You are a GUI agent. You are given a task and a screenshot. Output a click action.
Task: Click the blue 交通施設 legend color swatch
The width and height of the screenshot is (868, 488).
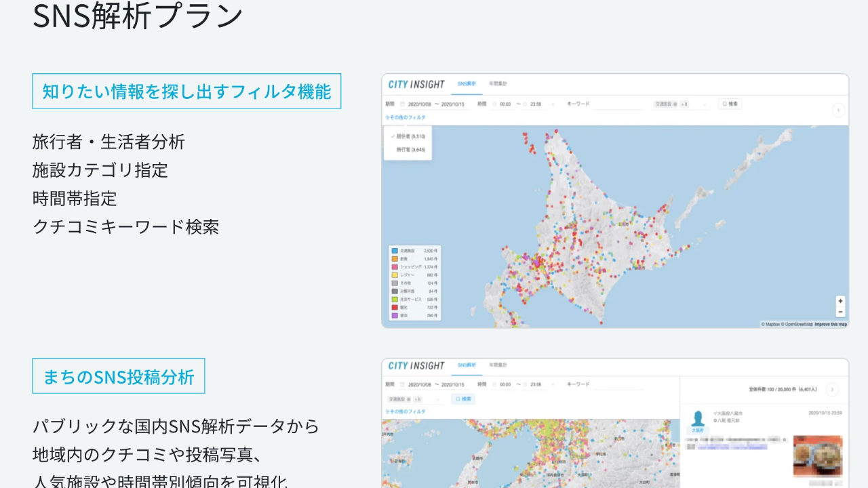(x=394, y=250)
